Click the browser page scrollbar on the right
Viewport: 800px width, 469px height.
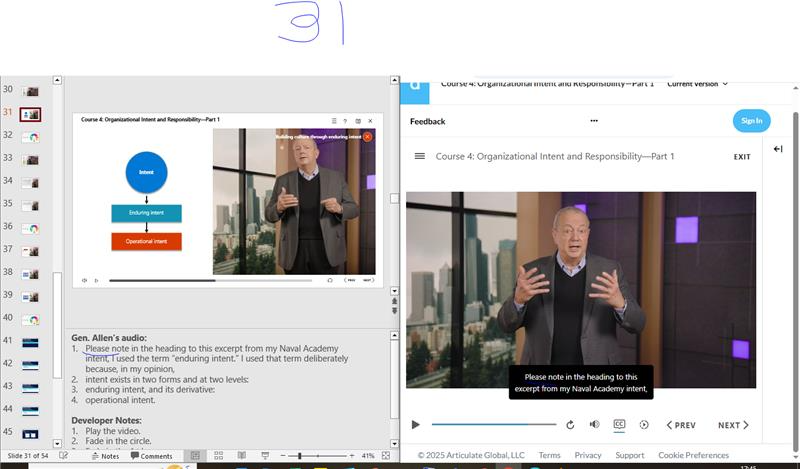[795, 281]
